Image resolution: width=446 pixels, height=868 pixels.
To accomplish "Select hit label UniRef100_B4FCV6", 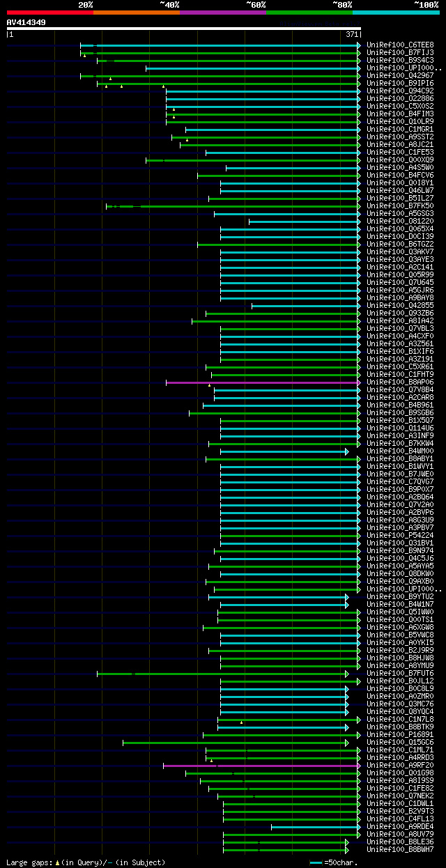I will click(x=400, y=175).
